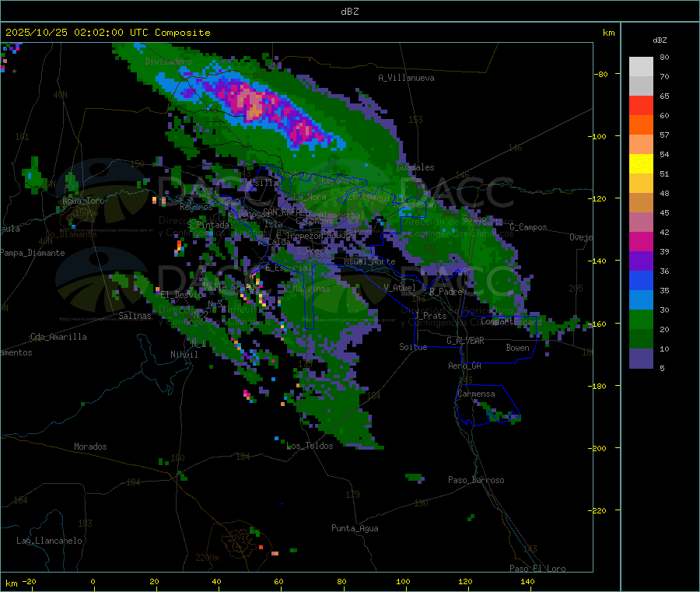The width and height of the screenshot is (700, 592).
Task: Click the Paso_Barroso location label
Action: pyautogui.click(x=476, y=481)
